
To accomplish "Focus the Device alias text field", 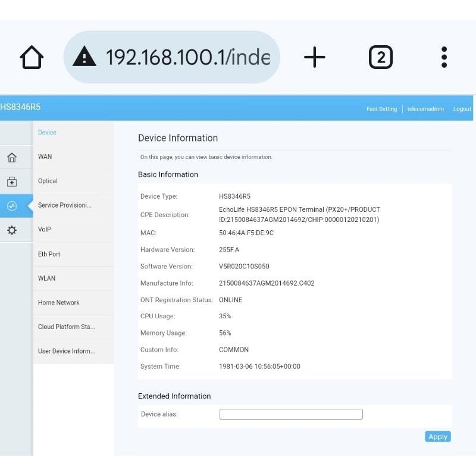I will (291, 414).
